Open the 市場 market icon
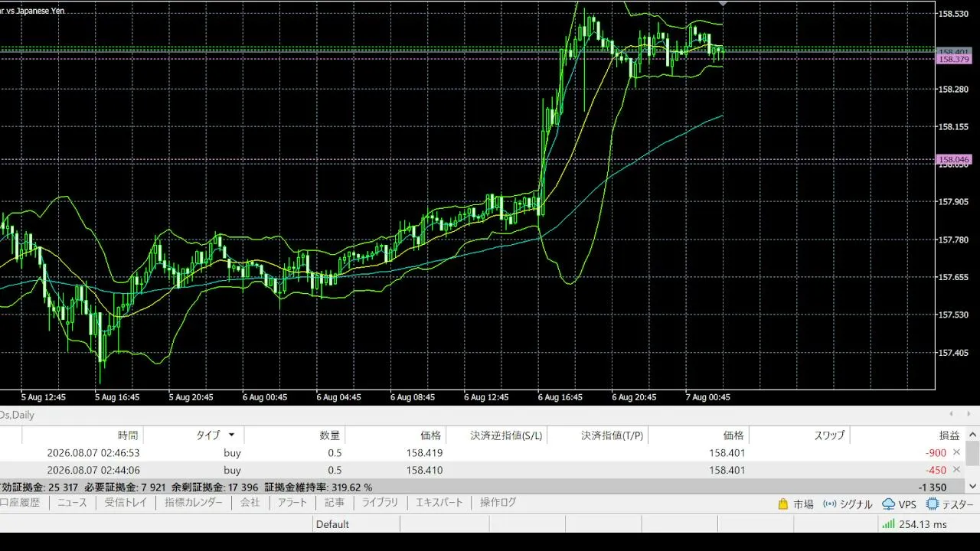Screen dimensions: 980x551 (x=782, y=504)
